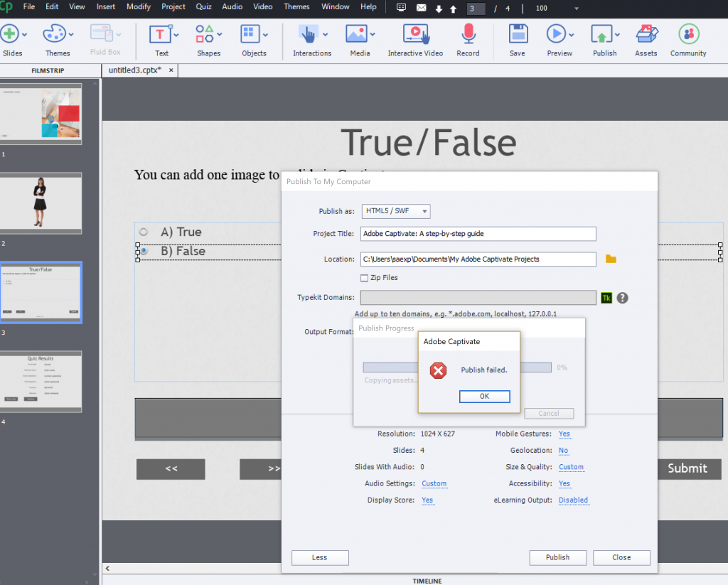728x585 pixels.
Task: Open the Media tool
Action: coord(358,33)
